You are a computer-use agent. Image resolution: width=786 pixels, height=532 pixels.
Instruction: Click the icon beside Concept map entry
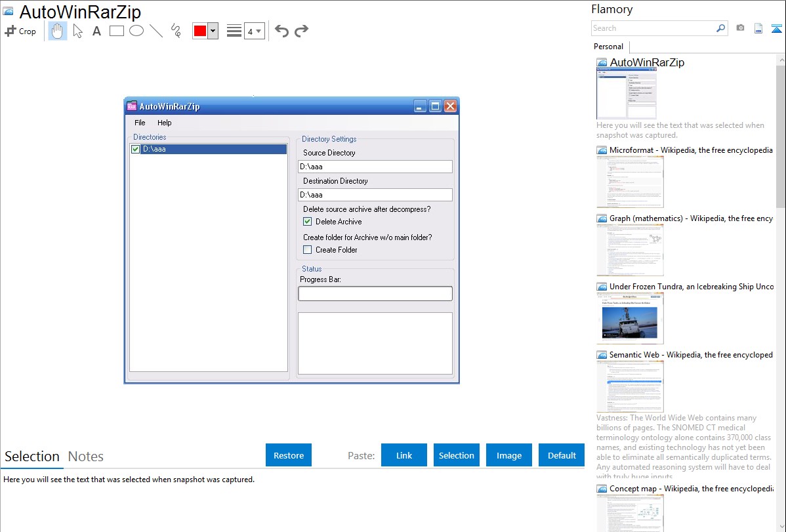point(602,489)
